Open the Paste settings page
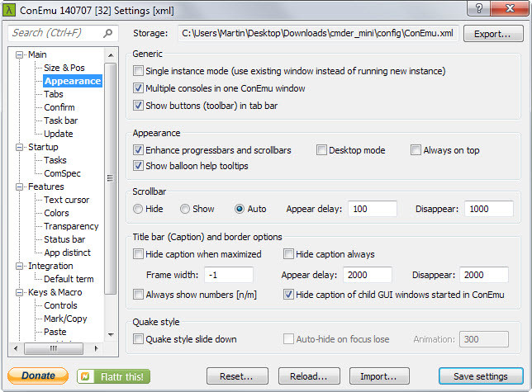 click(55, 332)
